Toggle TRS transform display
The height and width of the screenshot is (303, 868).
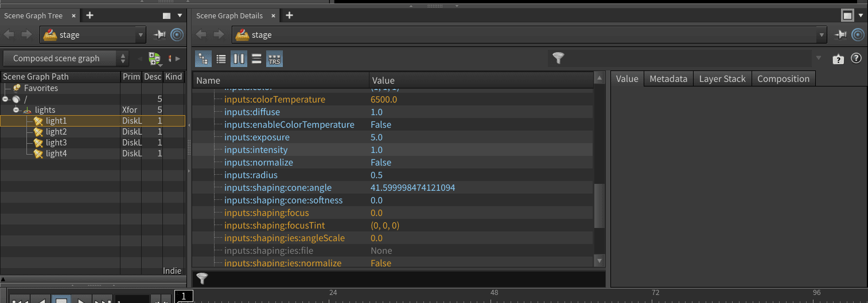click(275, 58)
